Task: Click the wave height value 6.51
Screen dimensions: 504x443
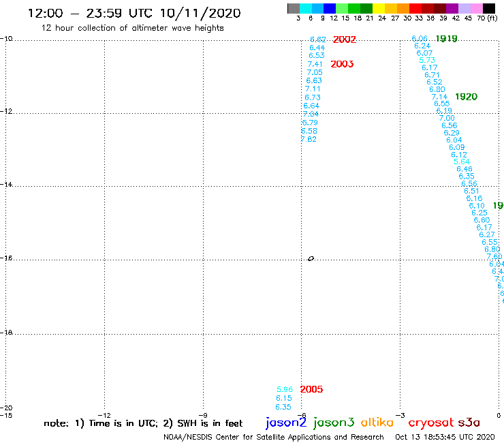Action: (471, 191)
